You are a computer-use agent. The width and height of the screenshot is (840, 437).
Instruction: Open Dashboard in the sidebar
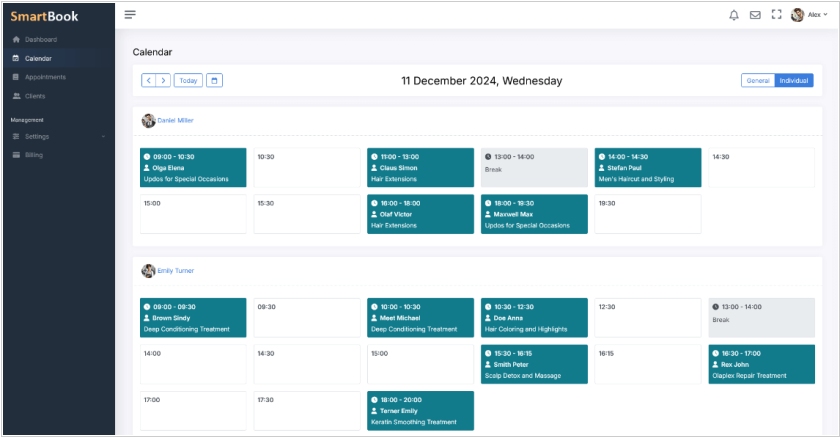[x=40, y=39]
